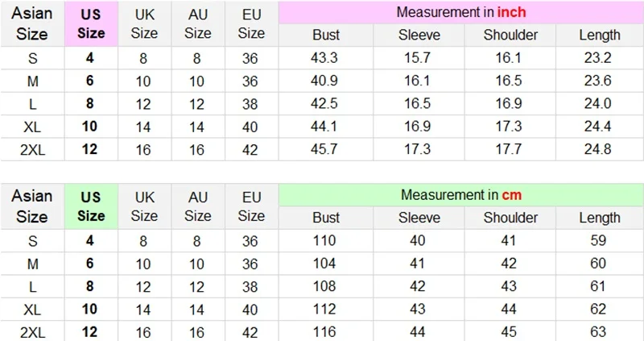Click length value 24.8 in inch table
The image size is (644, 341).
pyautogui.click(x=599, y=149)
